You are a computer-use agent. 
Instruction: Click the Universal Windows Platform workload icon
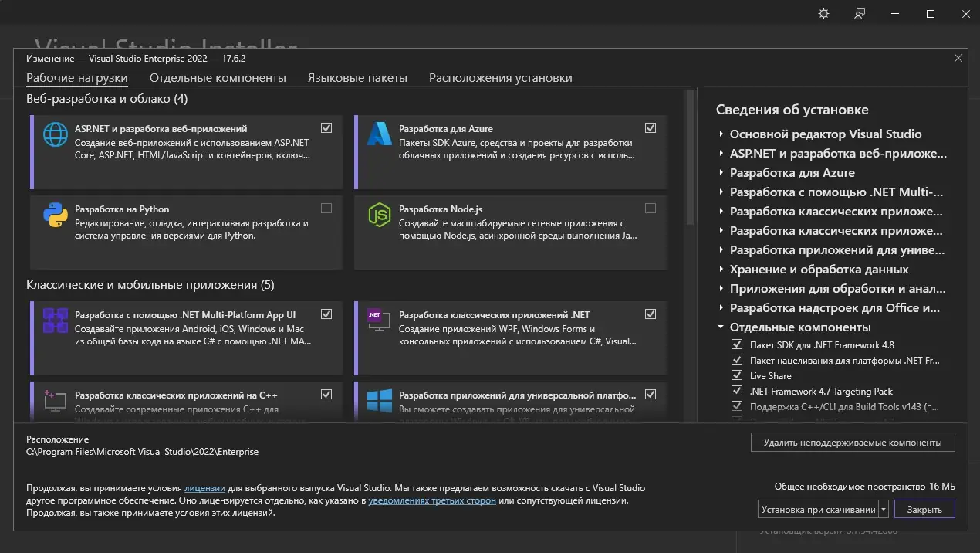[x=380, y=400]
